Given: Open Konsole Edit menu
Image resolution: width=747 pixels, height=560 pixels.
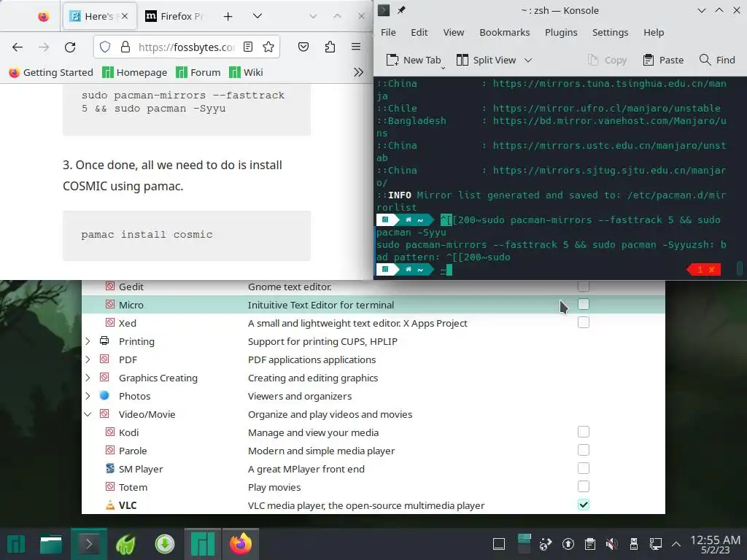Looking at the screenshot, I should [x=419, y=32].
